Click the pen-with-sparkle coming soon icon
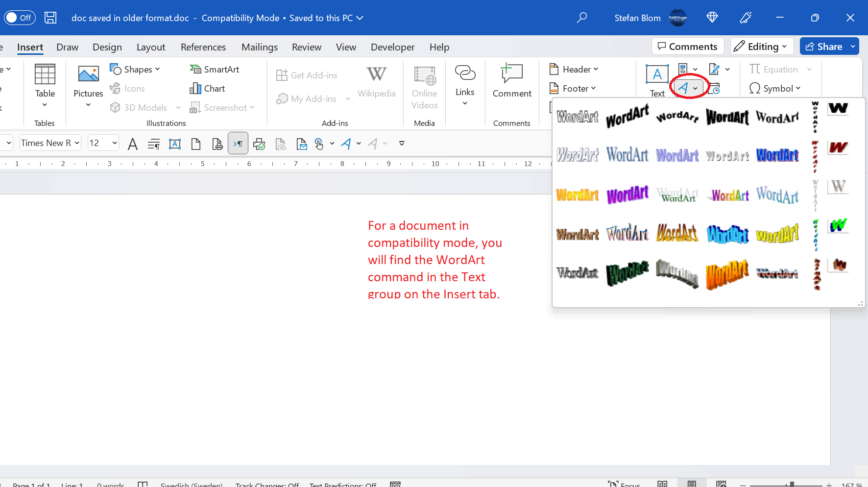 [746, 18]
